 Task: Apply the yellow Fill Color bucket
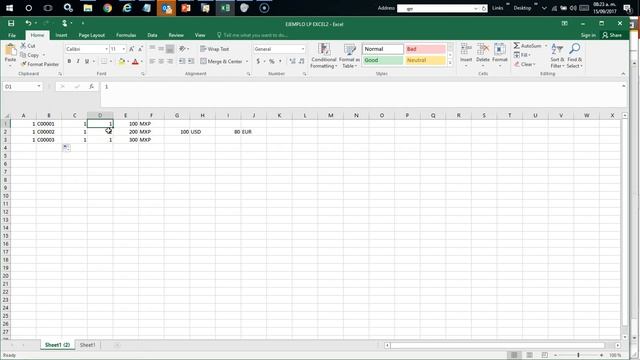coord(121,61)
